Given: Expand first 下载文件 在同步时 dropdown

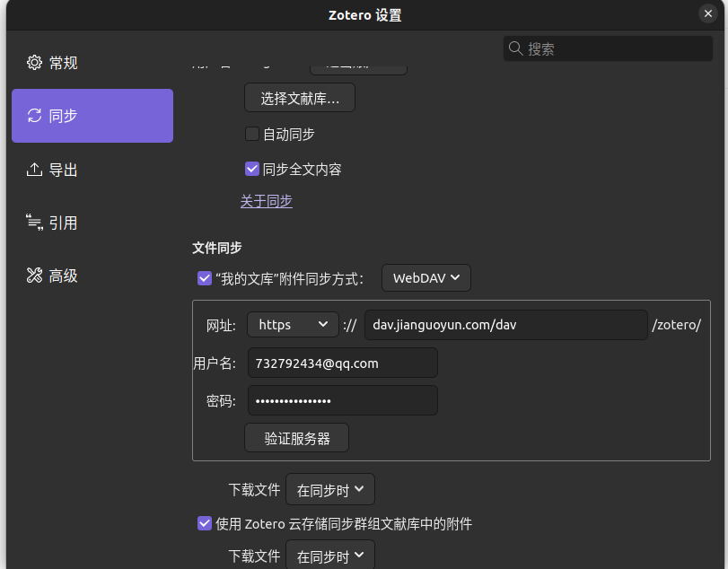Looking at the screenshot, I should point(329,489).
